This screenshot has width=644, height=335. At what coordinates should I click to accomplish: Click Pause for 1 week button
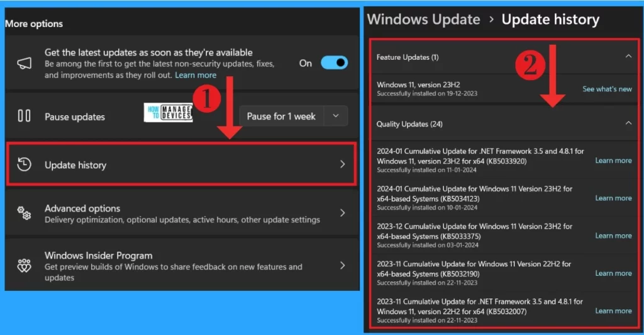(281, 116)
